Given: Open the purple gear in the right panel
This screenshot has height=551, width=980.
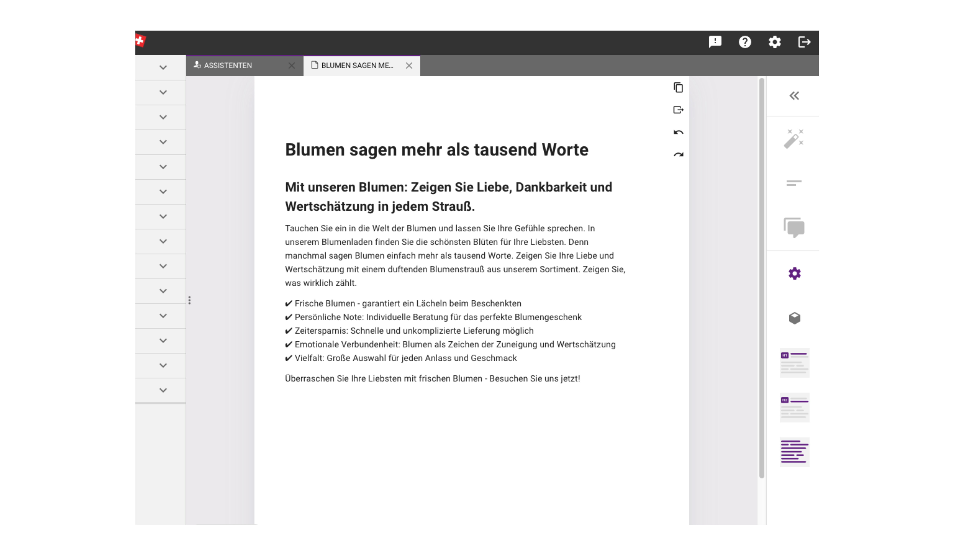Looking at the screenshot, I should click(794, 273).
